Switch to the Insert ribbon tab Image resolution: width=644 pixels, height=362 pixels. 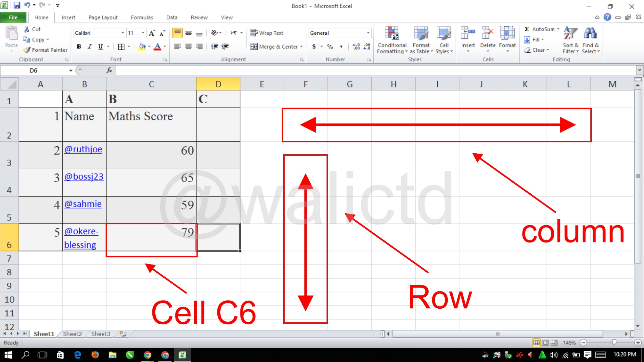(x=68, y=18)
